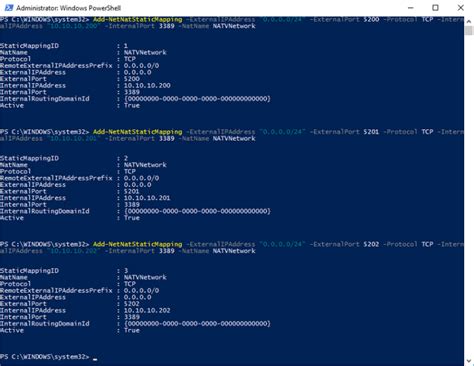The image size is (474, 366).
Task: Click the first Add-NetNatStaticMapping command
Action: pyautogui.click(x=138, y=19)
